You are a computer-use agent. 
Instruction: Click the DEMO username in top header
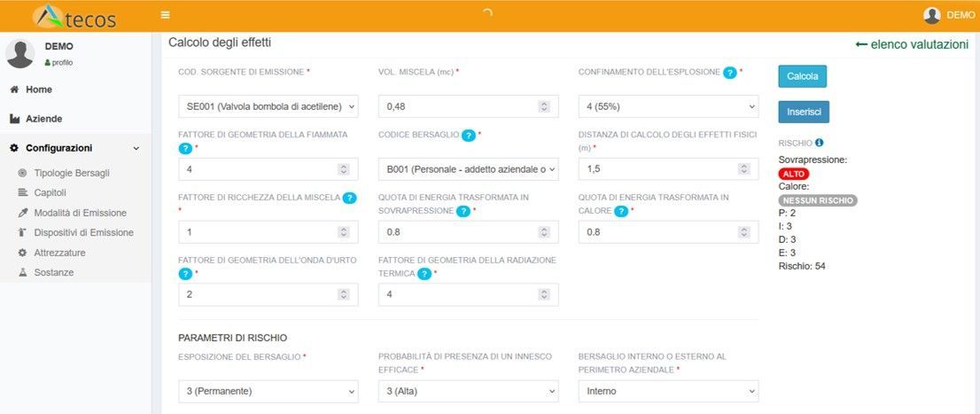(x=960, y=16)
